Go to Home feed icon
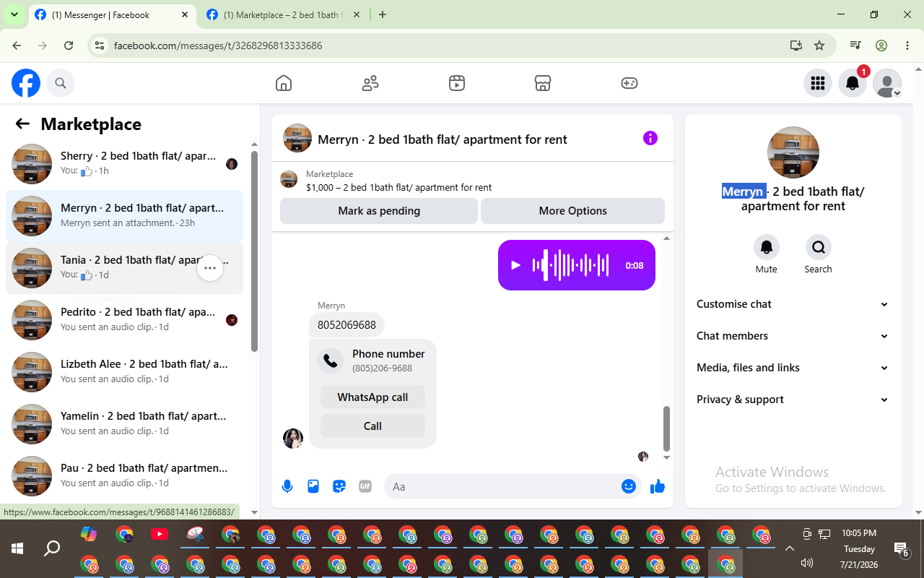Screen dimensions: 924x578 click(284, 83)
